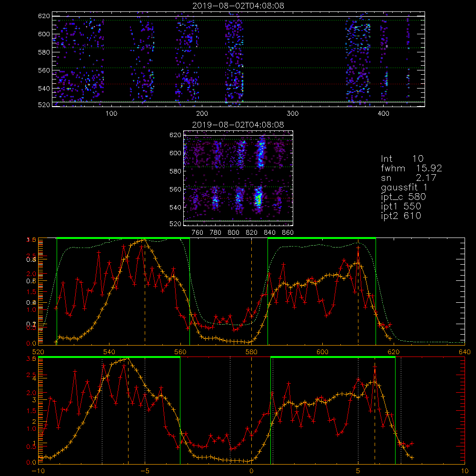Click x-axis label '640' of upper profile plot

coord(465,352)
